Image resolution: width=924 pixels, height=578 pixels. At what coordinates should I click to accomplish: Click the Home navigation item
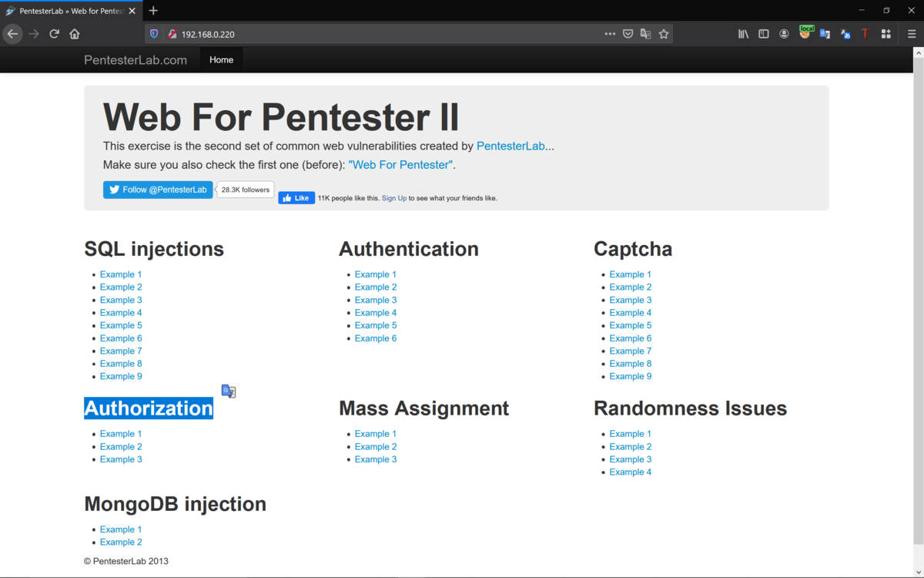pos(221,60)
